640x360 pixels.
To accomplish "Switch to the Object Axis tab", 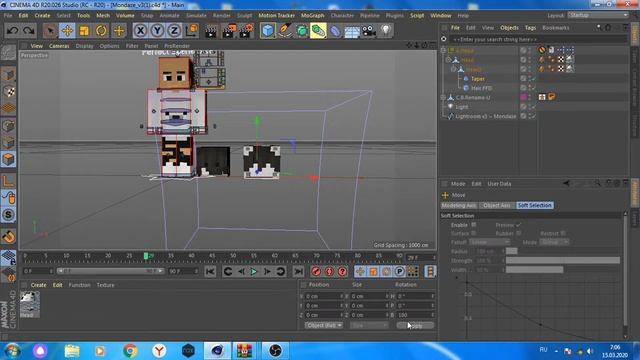I will [497, 205].
